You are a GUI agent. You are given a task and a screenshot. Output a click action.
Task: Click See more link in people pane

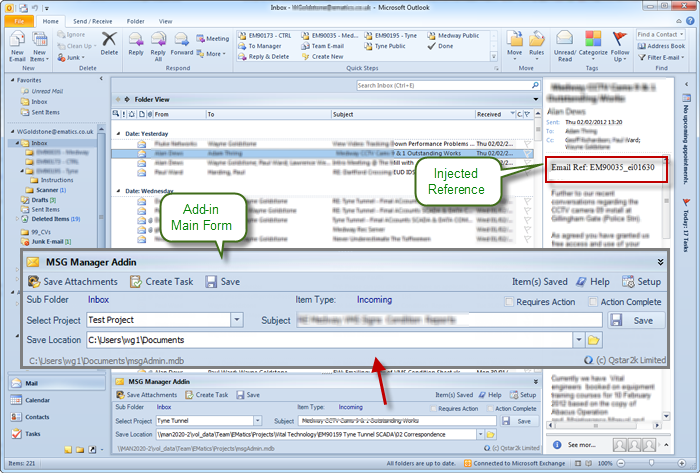tap(581, 445)
